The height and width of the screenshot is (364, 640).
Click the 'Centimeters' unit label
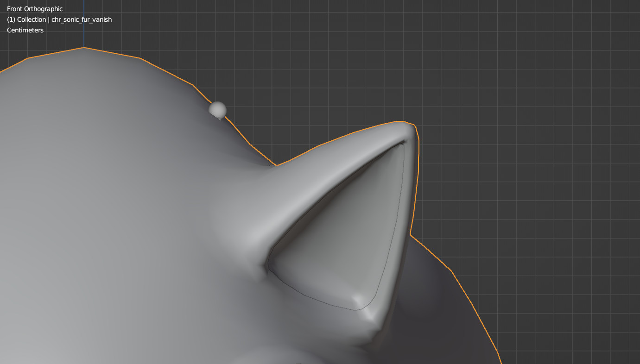(25, 30)
